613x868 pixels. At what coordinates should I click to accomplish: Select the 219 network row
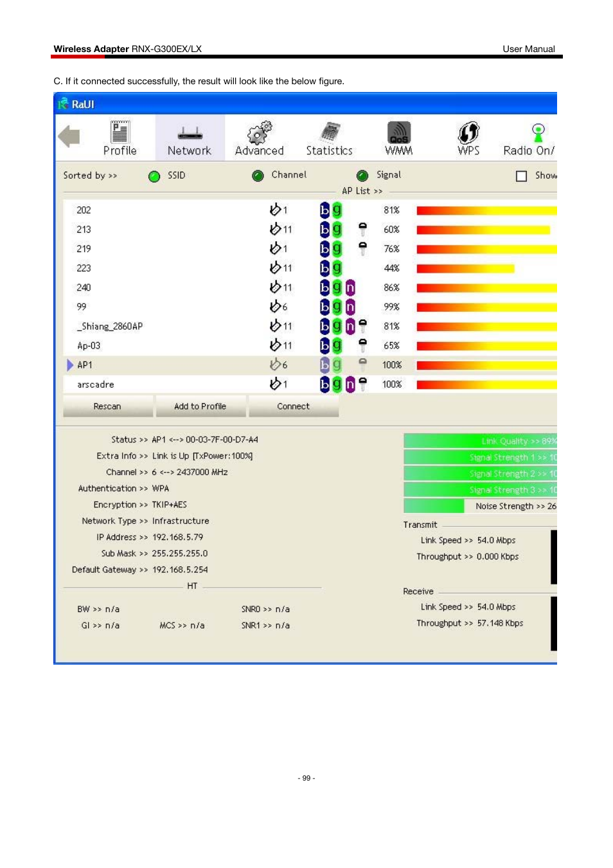(310, 249)
